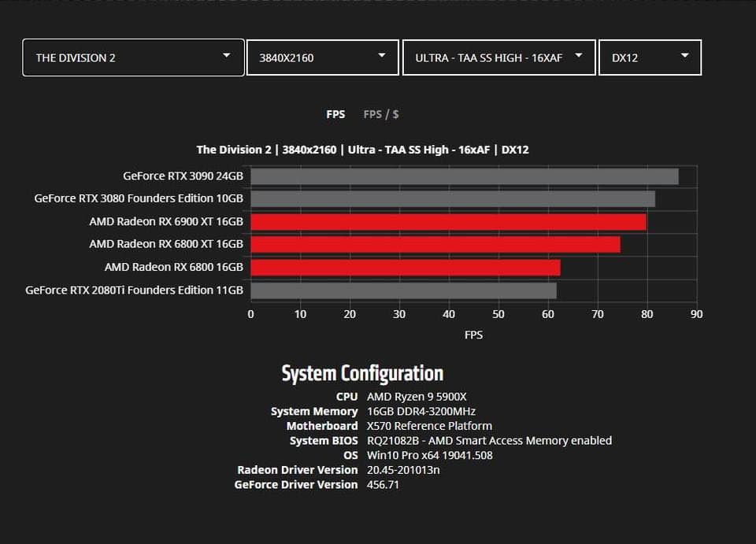Screen dimensions: 756x544
Task: Click the System Memory label
Action: coord(314,411)
